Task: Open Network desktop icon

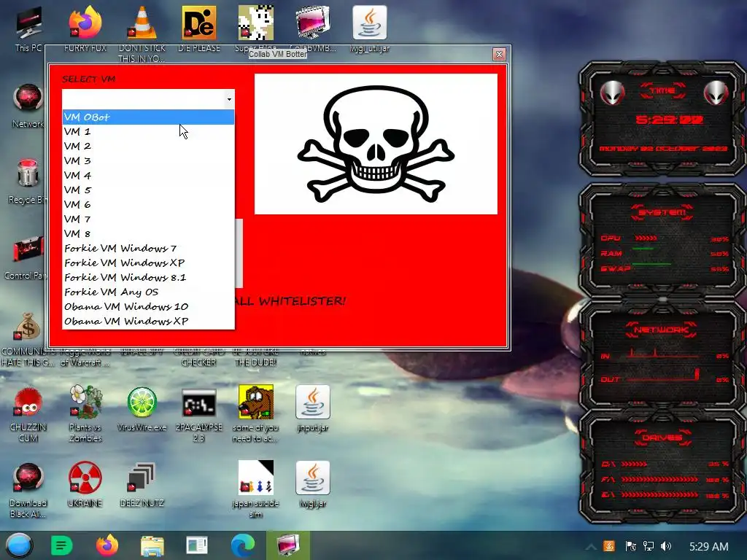Action: [28, 106]
